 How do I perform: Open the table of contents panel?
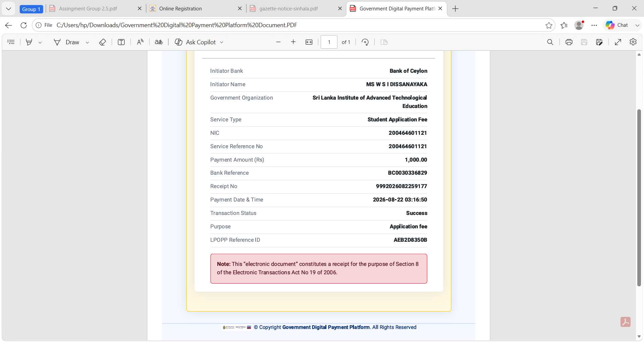[11, 42]
